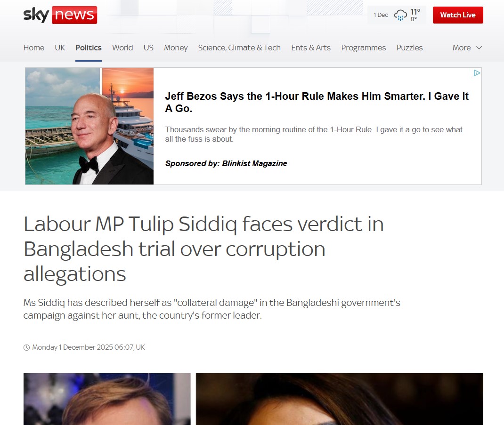Image resolution: width=504 pixels, height=425 pixels.
Task: Click the AdChoices icon on banner
Action: point(477,73)
